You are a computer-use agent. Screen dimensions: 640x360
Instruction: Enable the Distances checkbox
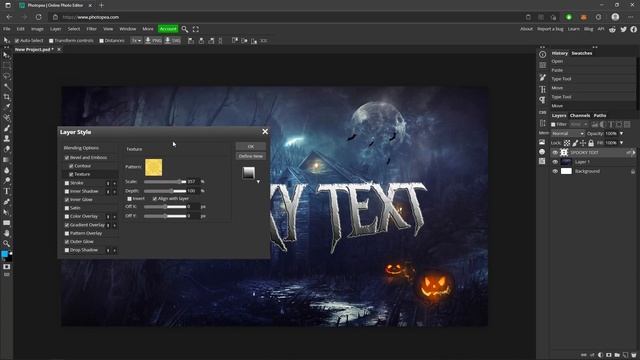click(101, 41)
